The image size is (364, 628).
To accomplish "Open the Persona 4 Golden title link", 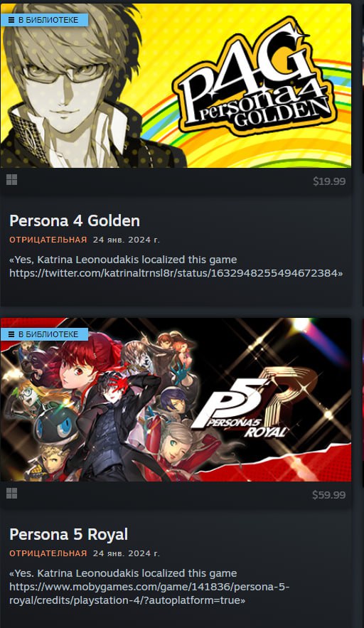I will (x=75, y=220).
